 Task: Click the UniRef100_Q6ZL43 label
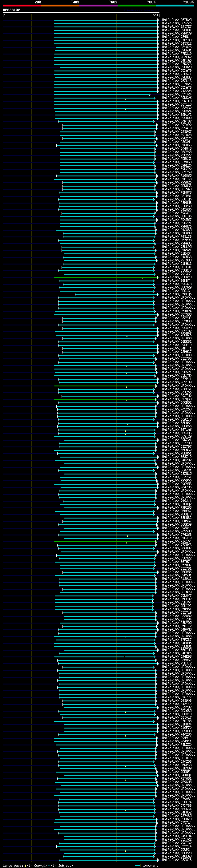(176, 81)
